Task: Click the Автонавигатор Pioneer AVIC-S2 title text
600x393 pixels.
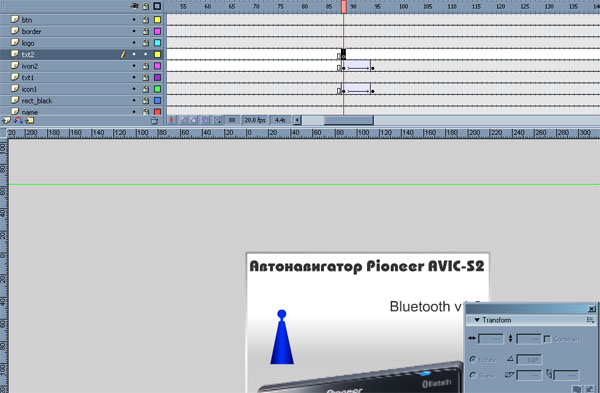Action: 367,266
